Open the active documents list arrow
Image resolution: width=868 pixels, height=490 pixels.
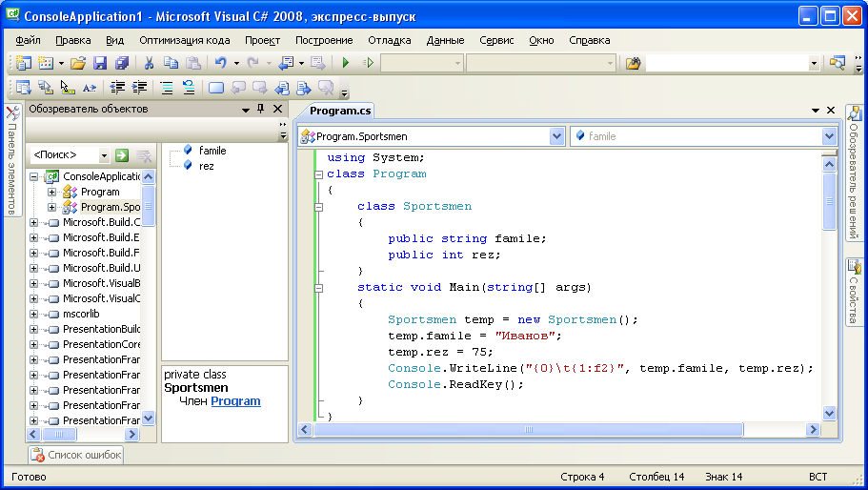click(x=815, y=111)
